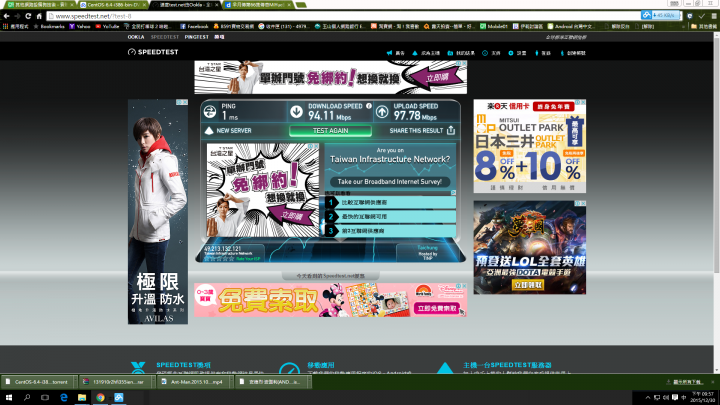The image size is (720, 405).
Task: Open the Ant-Man.2015 mp4 download item
Action: [195, 382]
